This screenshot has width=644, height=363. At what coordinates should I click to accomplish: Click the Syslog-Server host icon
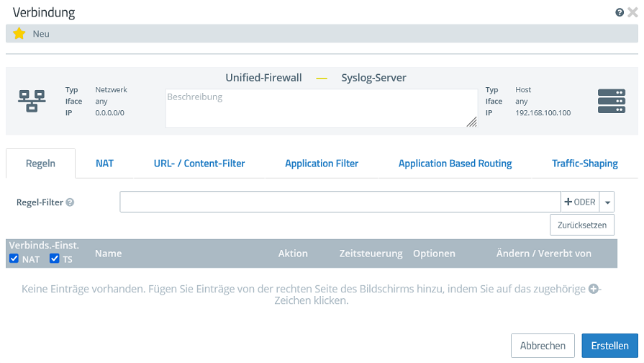click(x=611, y=102)
